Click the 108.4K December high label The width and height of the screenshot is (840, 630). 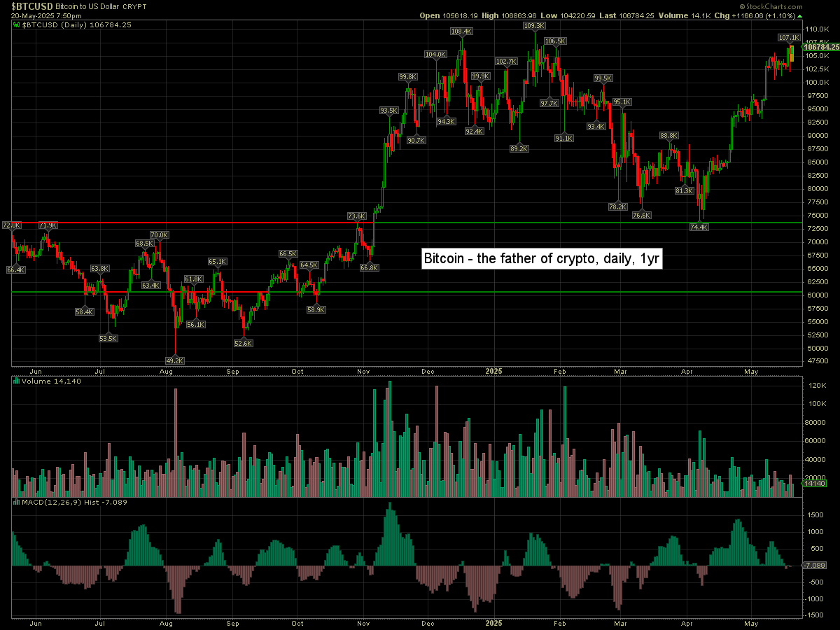click(461, 31)
